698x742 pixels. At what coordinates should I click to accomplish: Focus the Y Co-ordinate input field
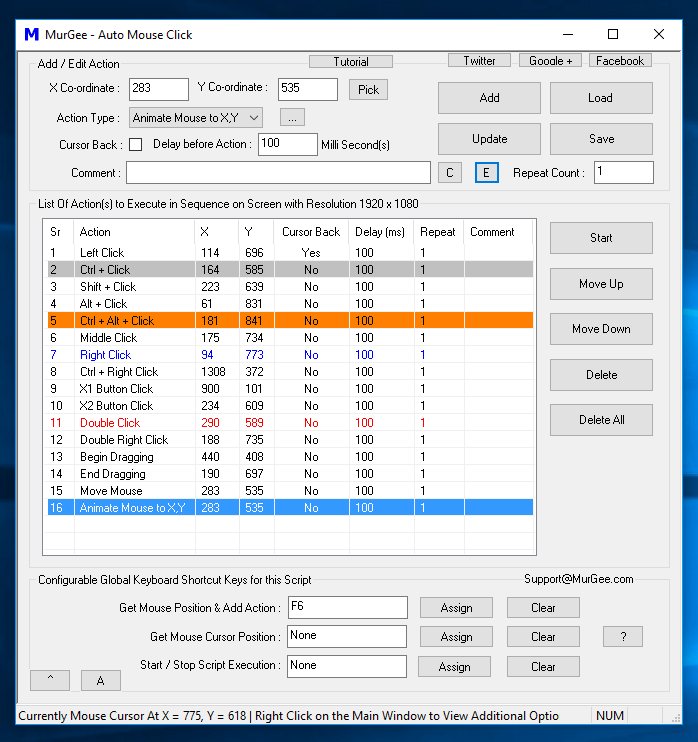point(308,89)
